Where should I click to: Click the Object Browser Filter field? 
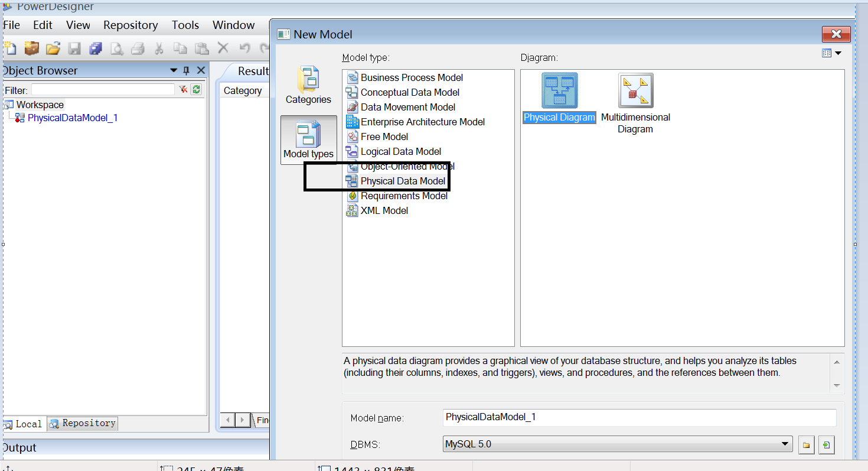click(x=103, y=90)
